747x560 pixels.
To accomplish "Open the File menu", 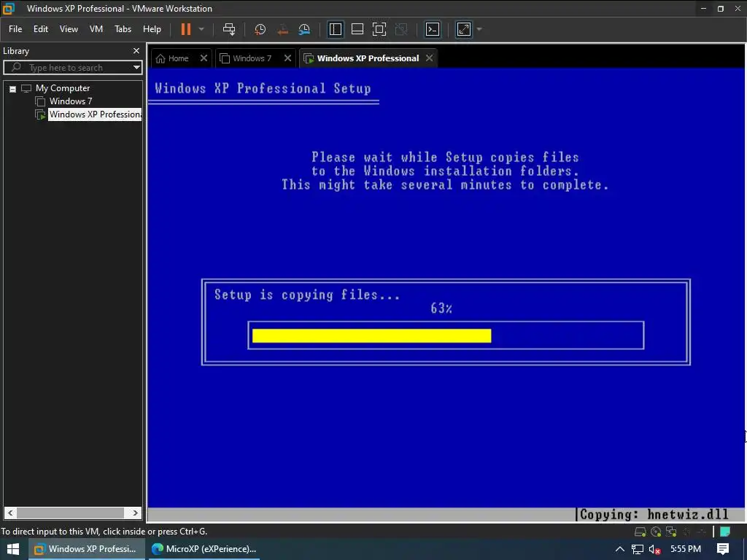I will point(15,29).
